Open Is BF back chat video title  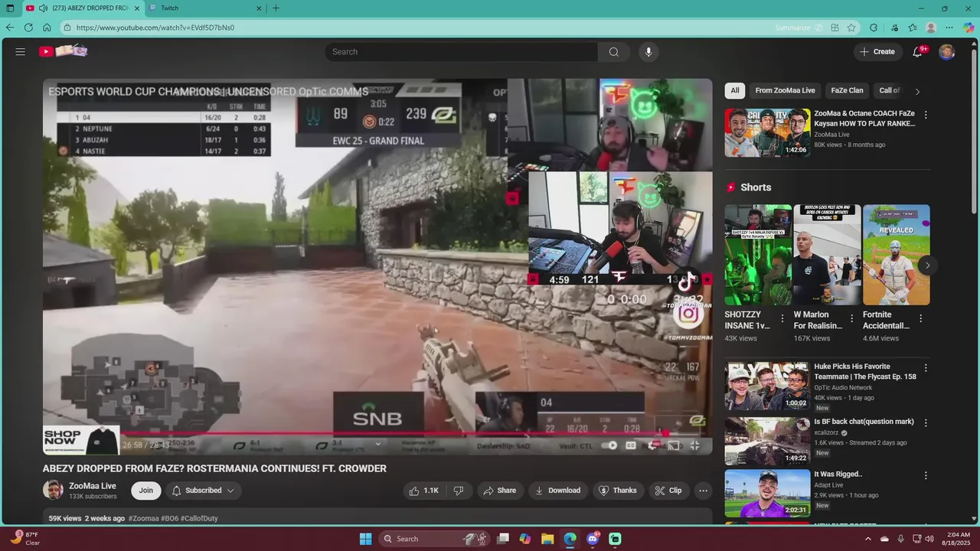[864, 422]
